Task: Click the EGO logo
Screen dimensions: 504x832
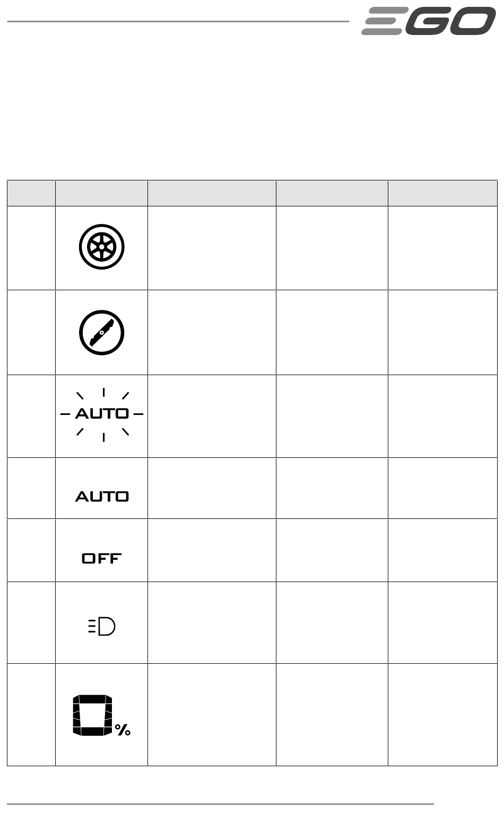Action: coord(429,22)
